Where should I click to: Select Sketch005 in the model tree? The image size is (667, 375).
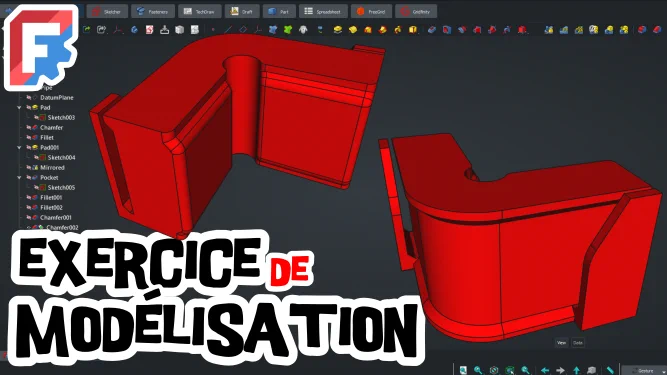pyautogui.click(x=61, y=188)
